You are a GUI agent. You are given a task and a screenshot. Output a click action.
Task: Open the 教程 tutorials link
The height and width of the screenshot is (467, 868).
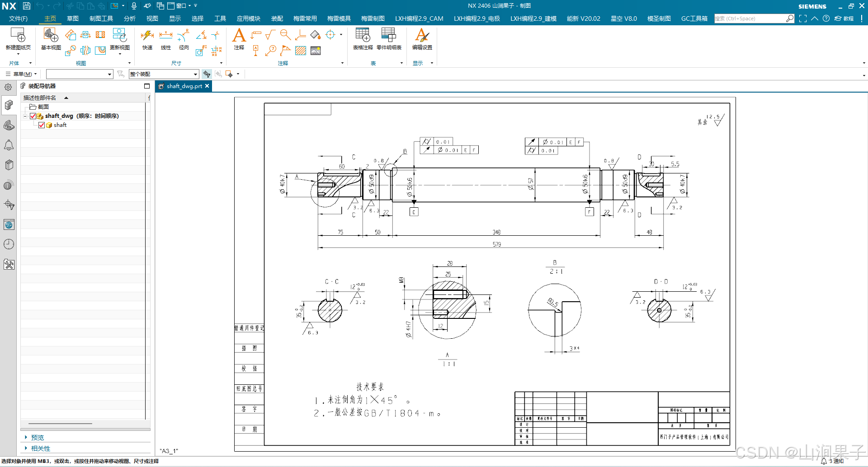pos(844,19)
